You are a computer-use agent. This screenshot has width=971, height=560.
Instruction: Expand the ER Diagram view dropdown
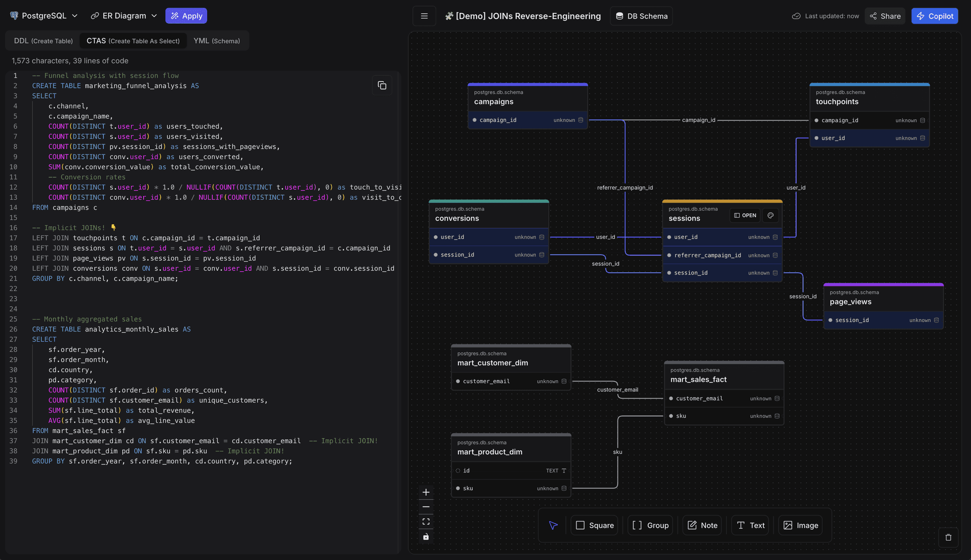[x=123, y=15]
